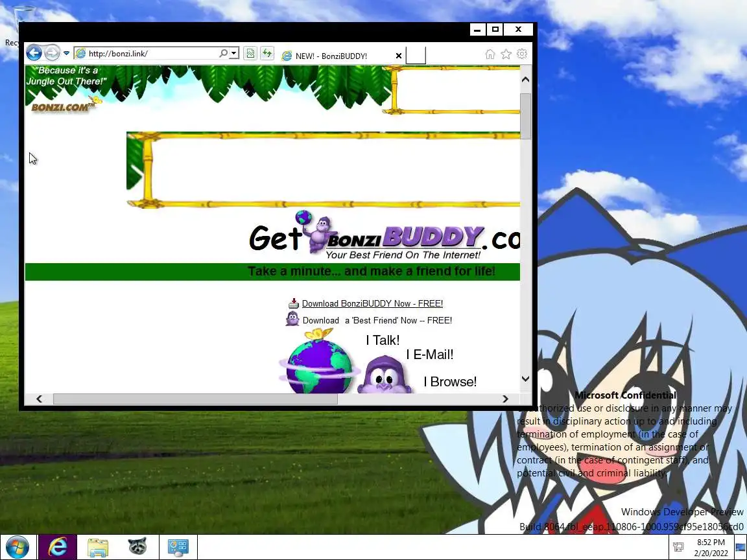Open the raccoon icon app on taskbar
Viewport: 747px width, 560px height.
(137, 546)
